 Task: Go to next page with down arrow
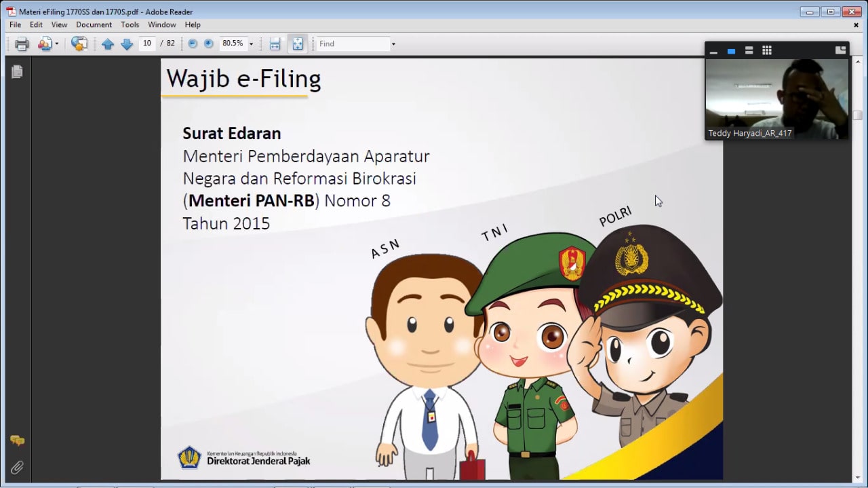point(127,44)
